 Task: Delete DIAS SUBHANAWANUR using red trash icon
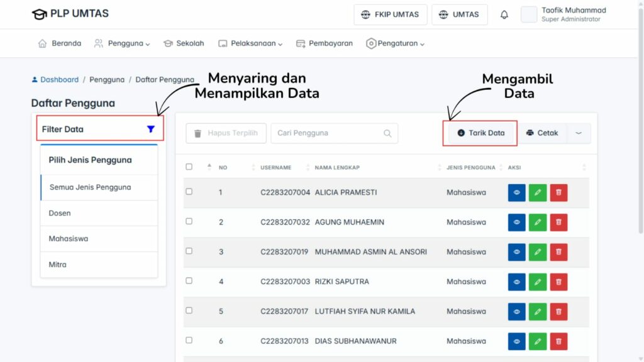point(558,341)
